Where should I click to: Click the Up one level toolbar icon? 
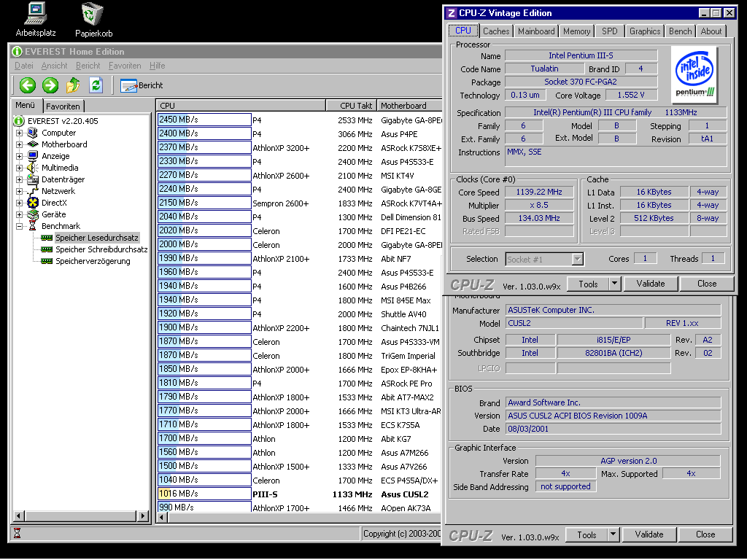pos(73,85)
